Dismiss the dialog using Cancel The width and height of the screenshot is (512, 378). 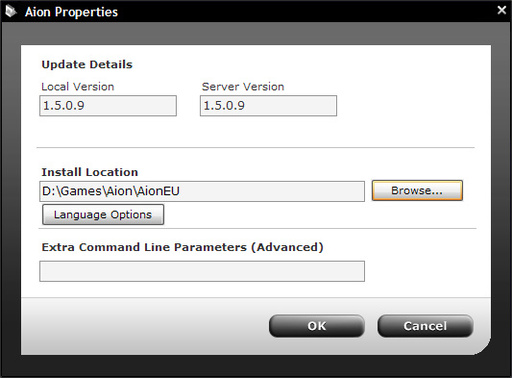(425, 326)
